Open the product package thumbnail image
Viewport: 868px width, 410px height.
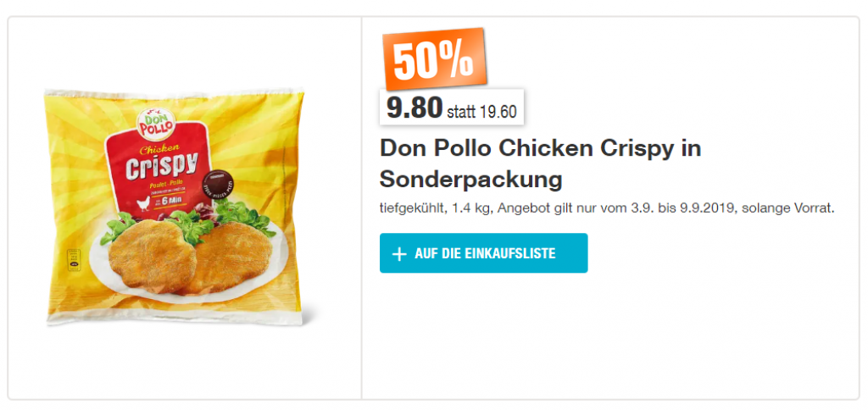pyautogui.click(x=175, y=208)
